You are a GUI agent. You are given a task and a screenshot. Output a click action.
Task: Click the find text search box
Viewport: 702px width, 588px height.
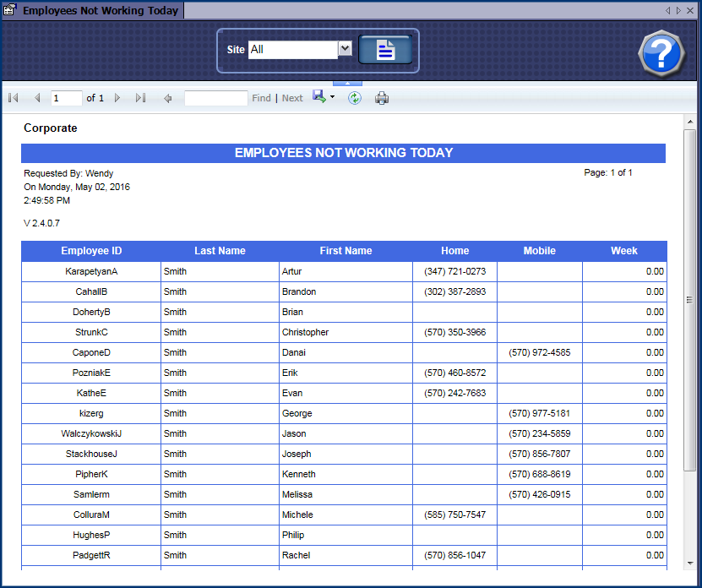point(215,98)
